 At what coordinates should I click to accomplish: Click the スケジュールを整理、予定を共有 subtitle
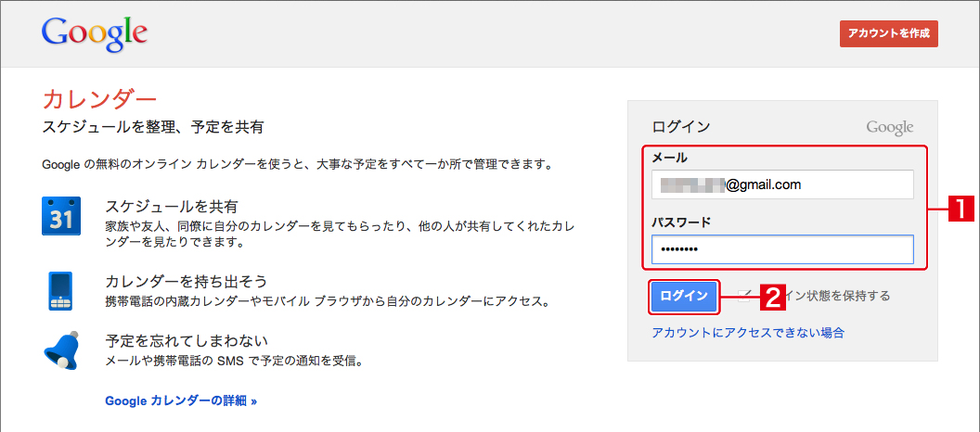(x=153, y=128)
